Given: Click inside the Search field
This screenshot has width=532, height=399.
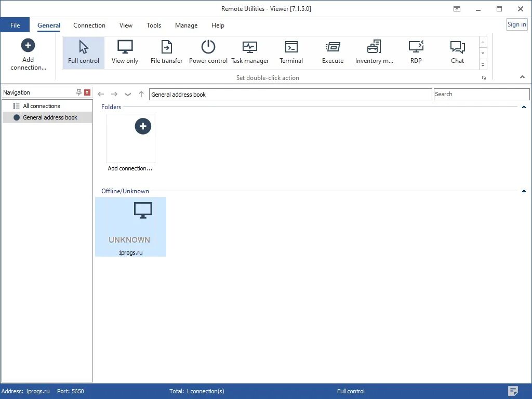Looking at the screenshot, I should coord(482,94).
